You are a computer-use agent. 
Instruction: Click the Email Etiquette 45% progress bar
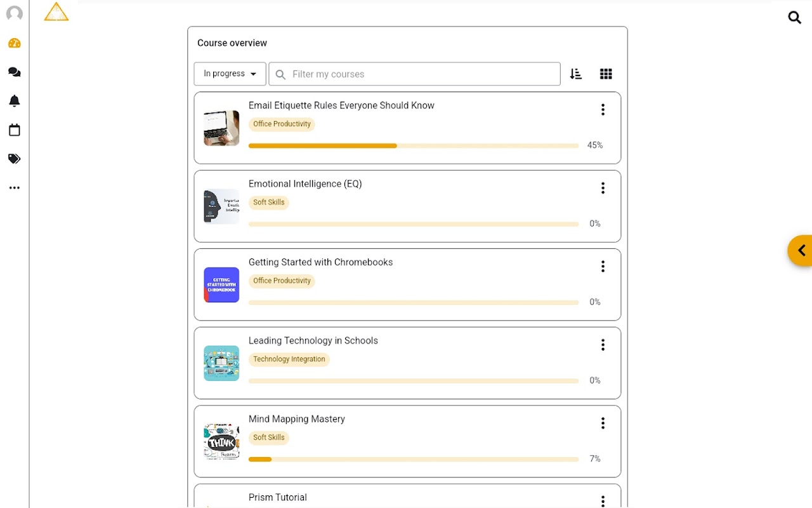point(413,146)
